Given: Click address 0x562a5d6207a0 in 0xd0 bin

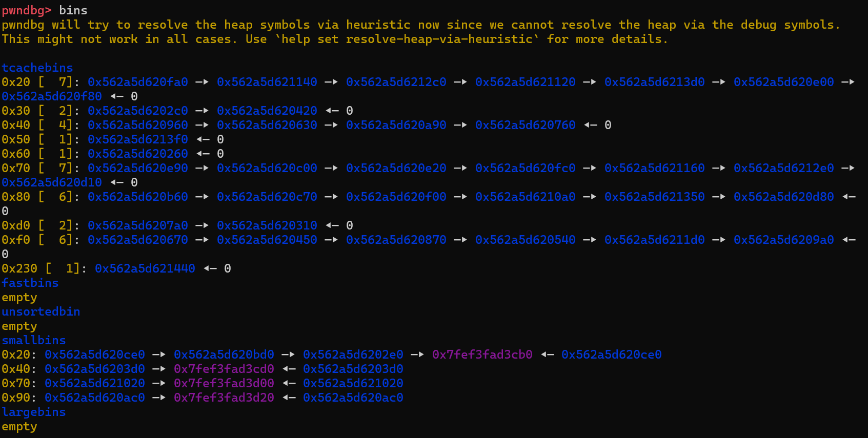Looking at the screenshot, I should [x=138, y=225].
